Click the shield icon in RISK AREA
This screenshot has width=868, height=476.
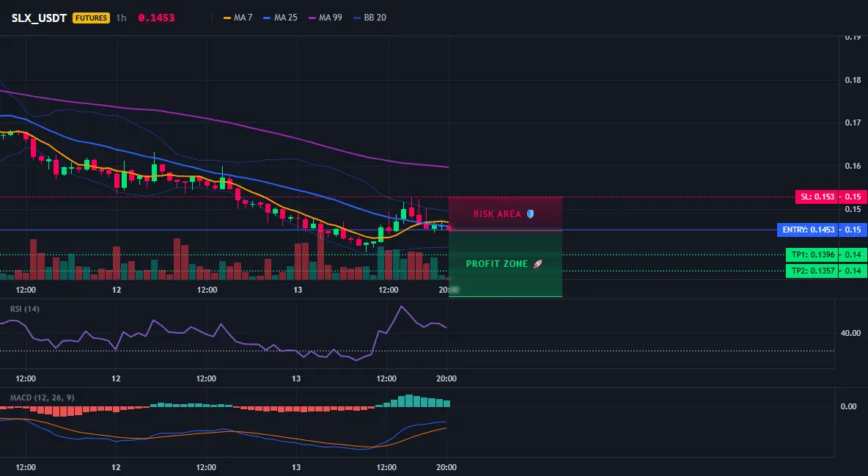pos(530,214)
